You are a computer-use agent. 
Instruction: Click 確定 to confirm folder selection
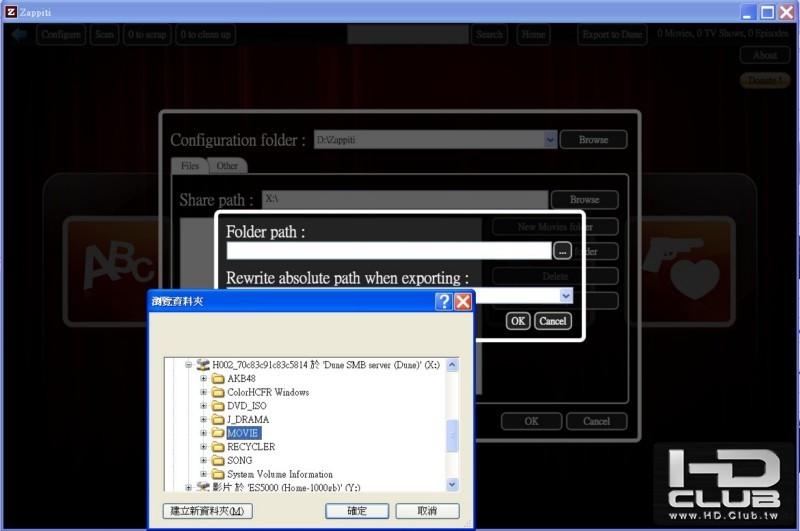coord(357,511)
